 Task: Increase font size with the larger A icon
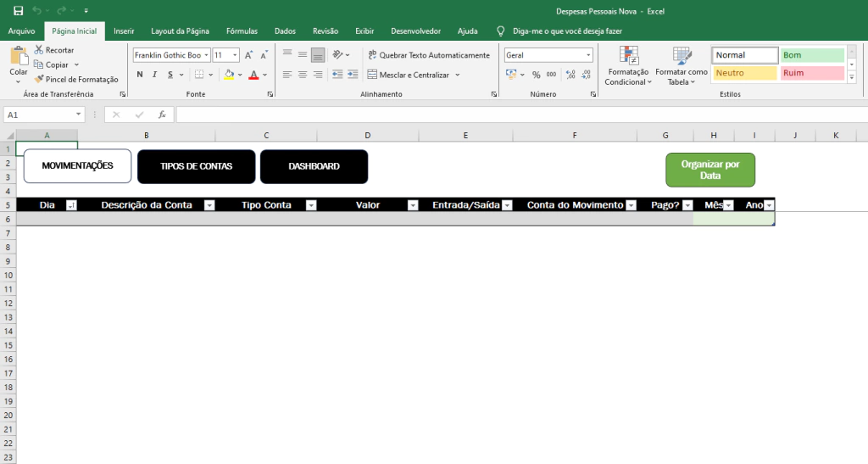248,55
